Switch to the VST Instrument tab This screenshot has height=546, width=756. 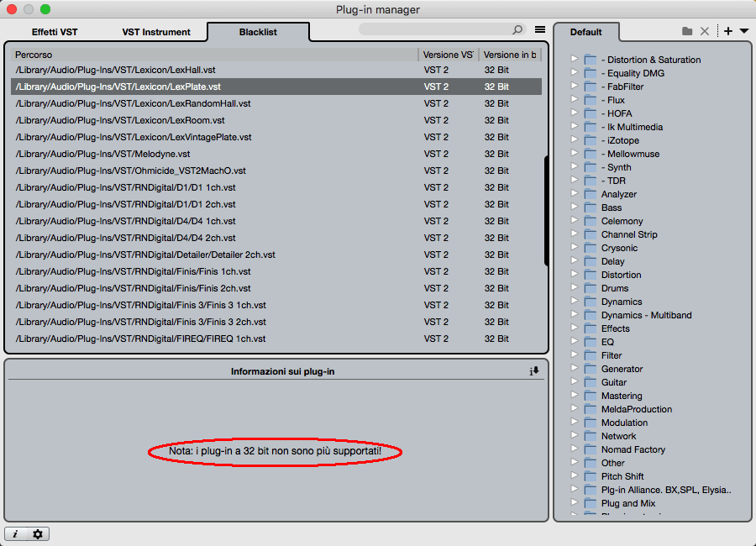156,32
